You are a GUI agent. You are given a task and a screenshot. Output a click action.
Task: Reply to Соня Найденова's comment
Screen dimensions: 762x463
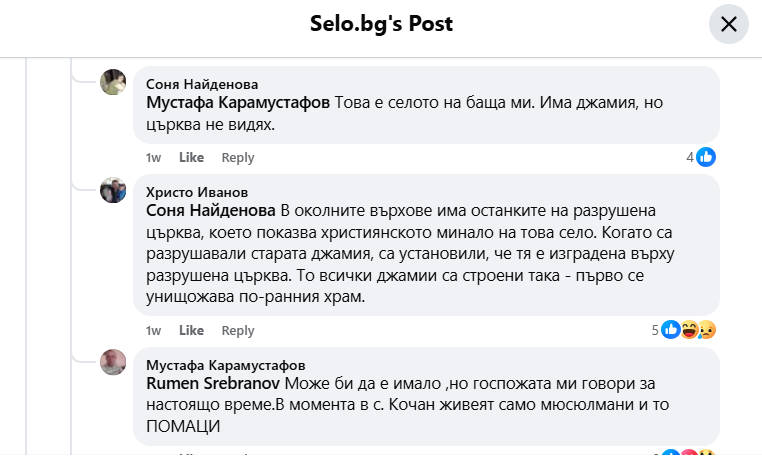click(238, 158)
